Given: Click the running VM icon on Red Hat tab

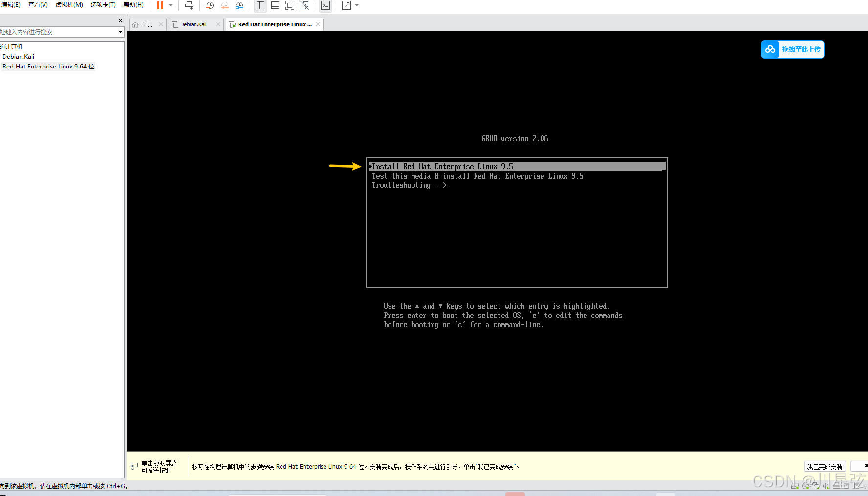Looking at the screenshot, I should [232, 24].
